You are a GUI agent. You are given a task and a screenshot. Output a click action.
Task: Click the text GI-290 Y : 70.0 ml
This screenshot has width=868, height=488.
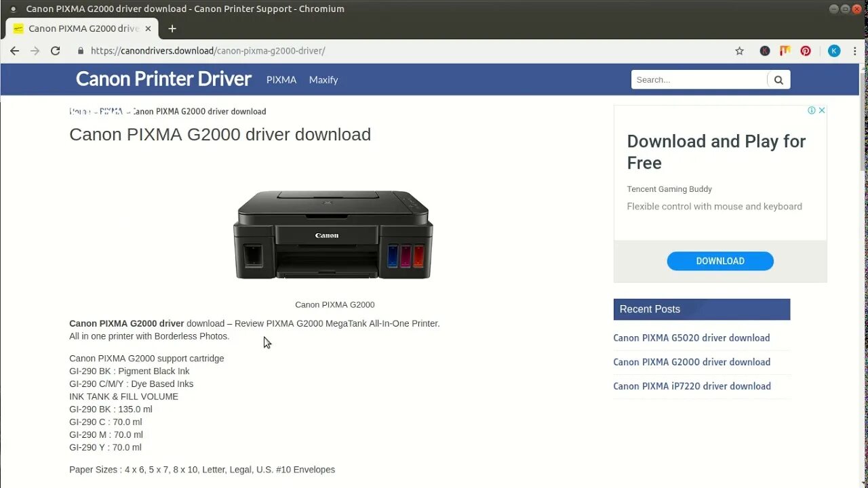(105, 448)
